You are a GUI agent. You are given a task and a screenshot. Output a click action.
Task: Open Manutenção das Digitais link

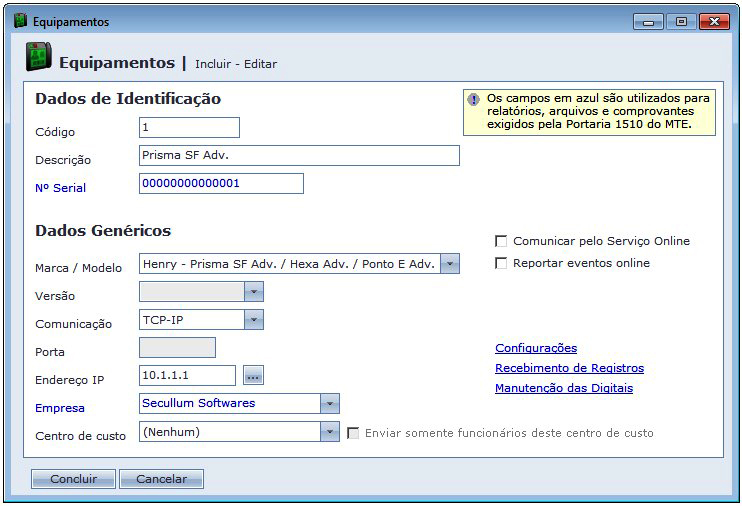(563, 388)
